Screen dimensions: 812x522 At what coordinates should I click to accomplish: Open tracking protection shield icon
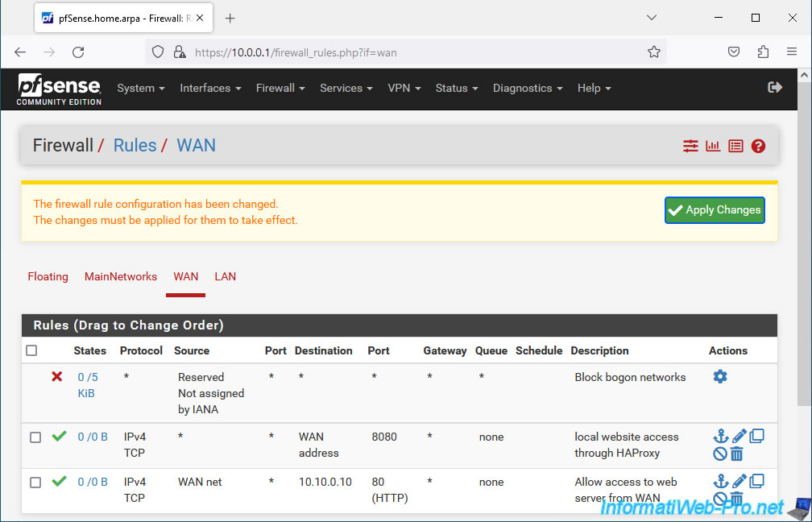pos(158,52)
